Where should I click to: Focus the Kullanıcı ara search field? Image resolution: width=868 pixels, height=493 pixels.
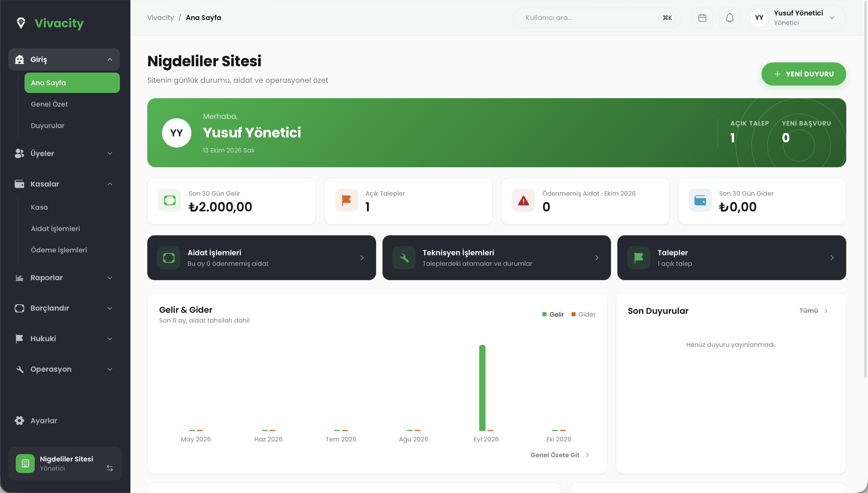597,18
